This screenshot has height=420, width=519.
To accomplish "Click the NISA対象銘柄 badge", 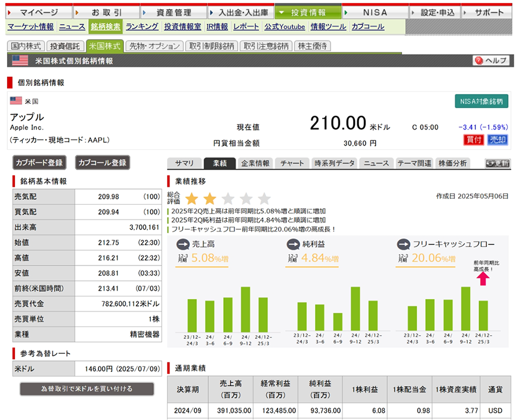I will point(481,101).
